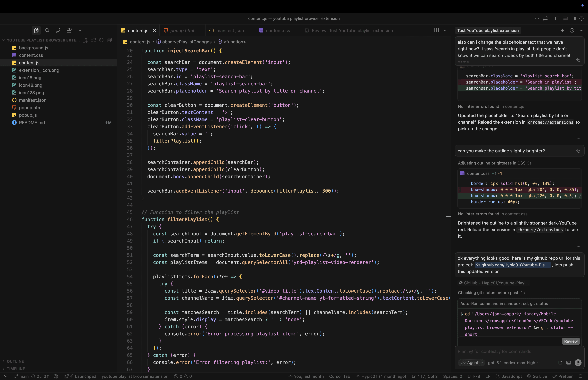Open chat history clock icon
The height and width of the screenshot is (380, 588).
point(572,30)
